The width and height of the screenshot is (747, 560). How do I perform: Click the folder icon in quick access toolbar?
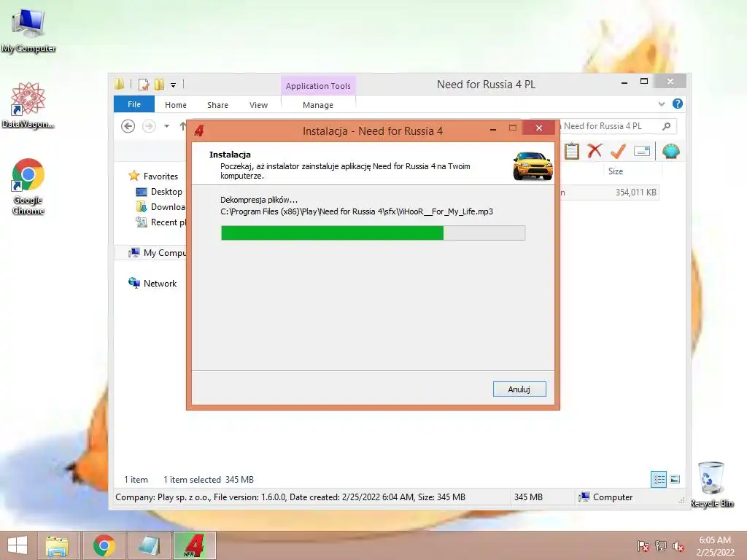[120, 85]
